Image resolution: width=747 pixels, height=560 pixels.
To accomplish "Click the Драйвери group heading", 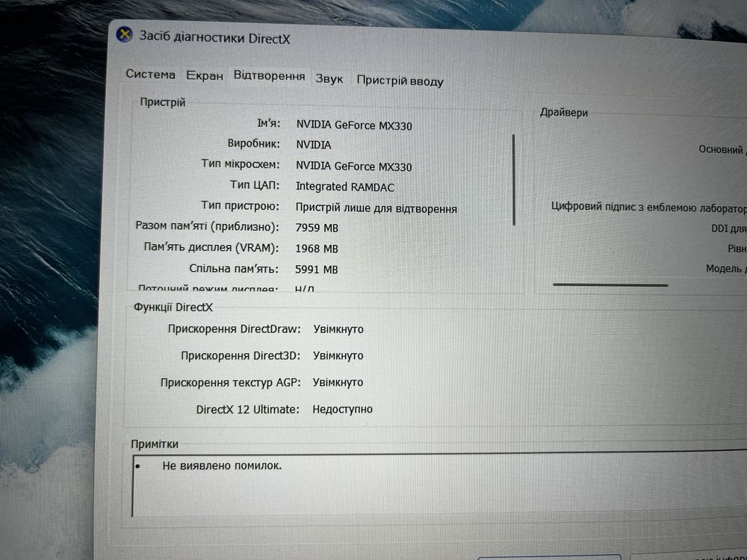I will (563, 113).
